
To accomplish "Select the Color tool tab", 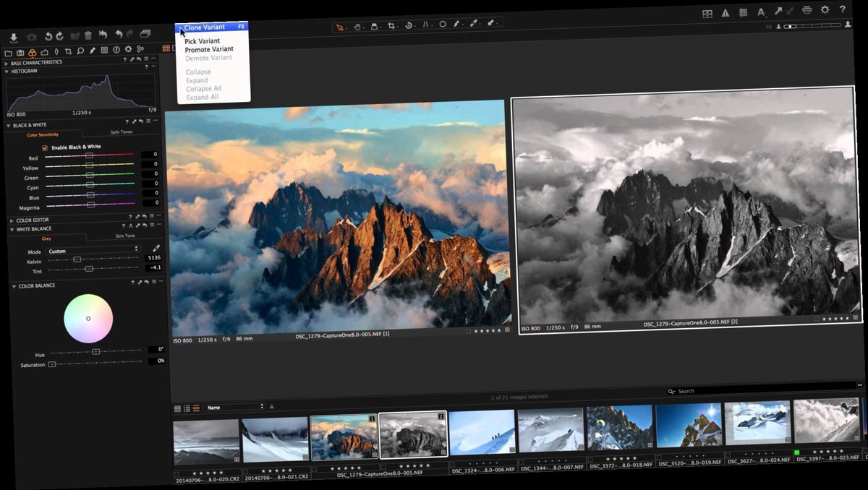I will 33,53.
